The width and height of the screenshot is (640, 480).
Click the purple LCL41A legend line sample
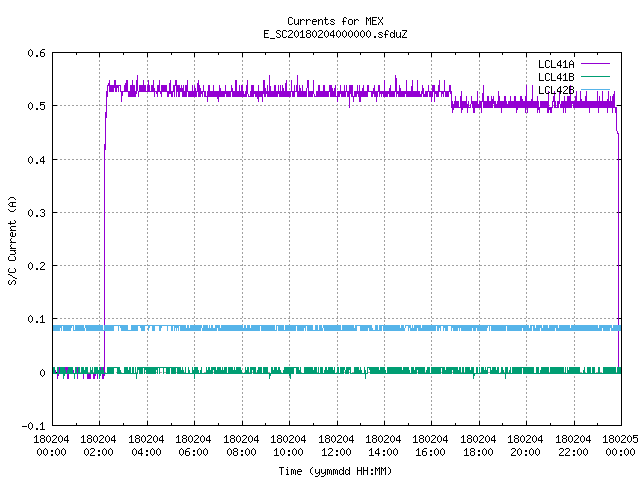tap(595, 64)
